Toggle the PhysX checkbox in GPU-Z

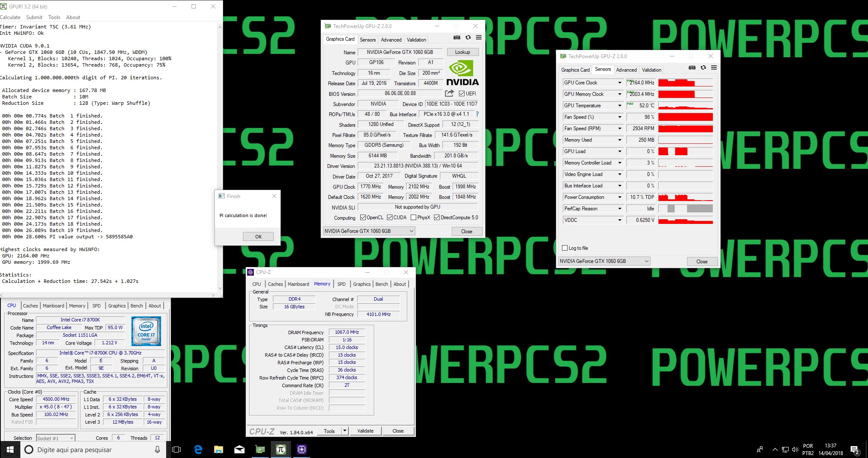[x=413, y=218]
